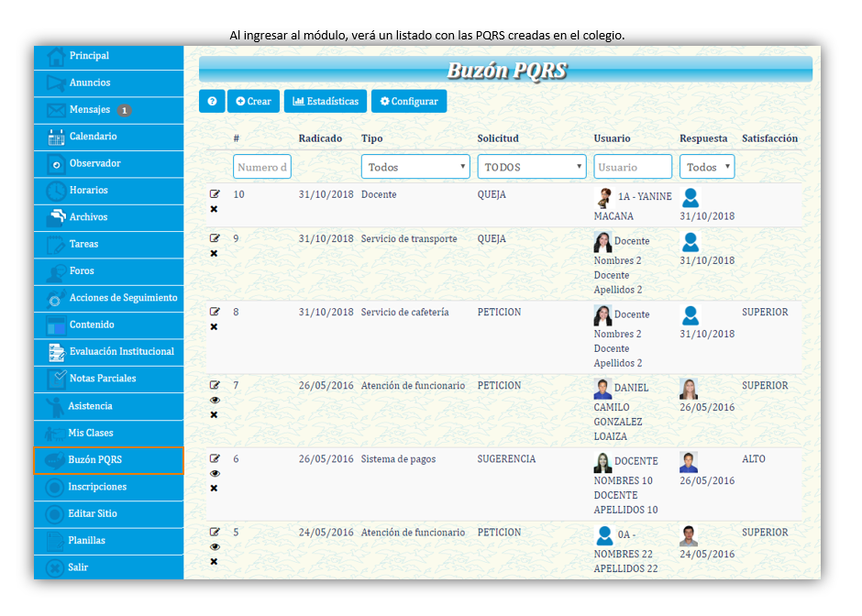Viewport: 862px width, 616px height.
Task: Click the record number filter field
Action: [x=261, y=167]
